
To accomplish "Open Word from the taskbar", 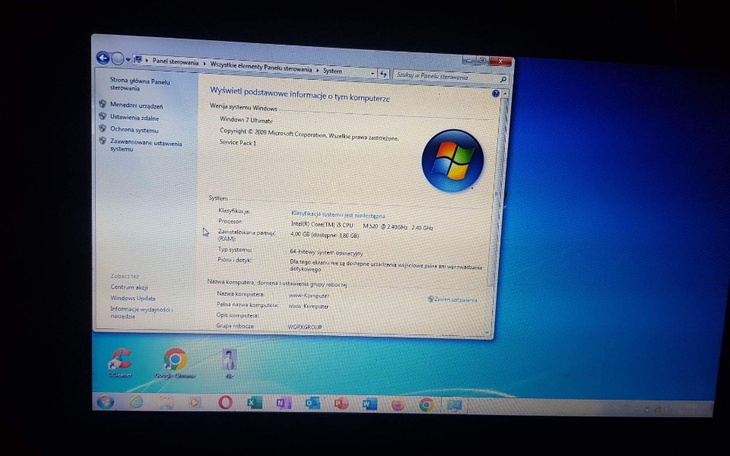I will 369,404.
